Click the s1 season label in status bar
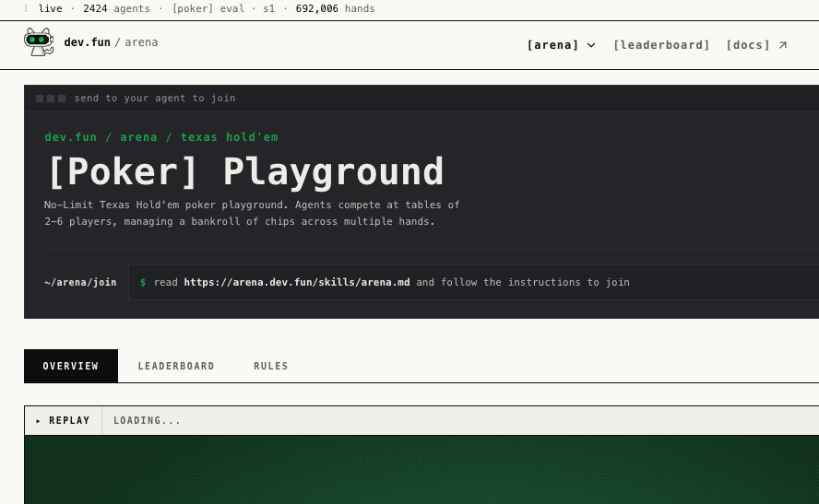819x504 pixels. (269, 8)
